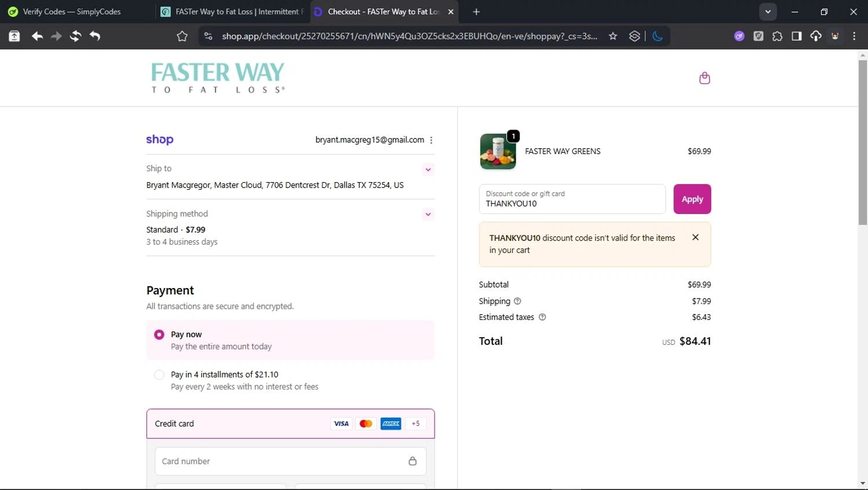Open account options next to email

click(x=431, y=140)
